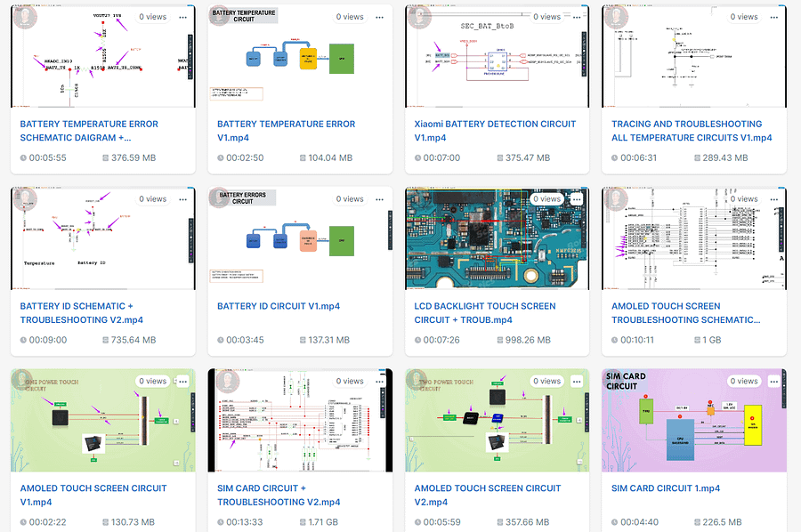Viewport: 801px width, 532px height.
Task: Click thumbnail of AMOLED TOUCH SCREEN CIRCUIT V1.mp4
Action: point(102,421)
